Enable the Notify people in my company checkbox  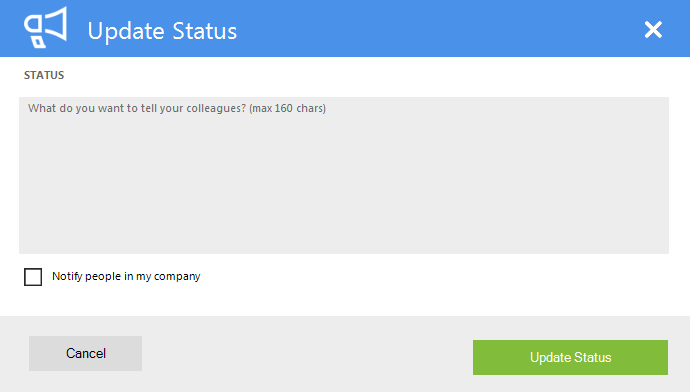click(33, 277)
